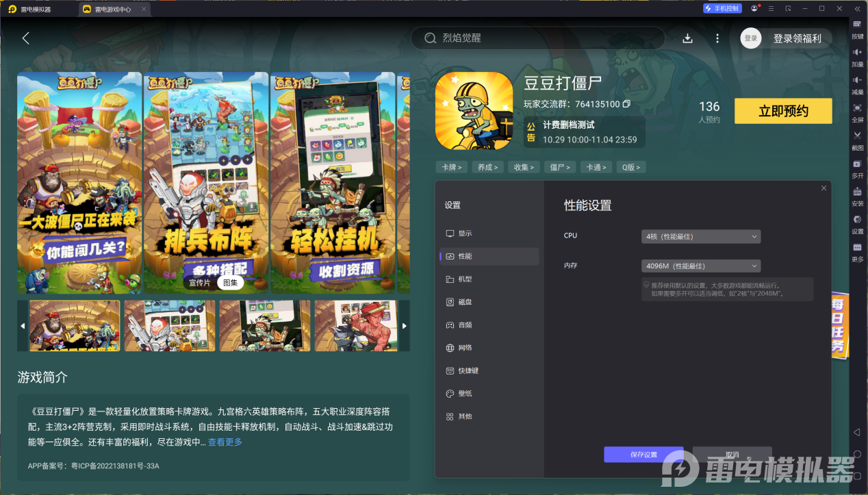This screenshot has height=495, width=868.
Task: Open the three-dot more options menu
Action: [717, 38]
